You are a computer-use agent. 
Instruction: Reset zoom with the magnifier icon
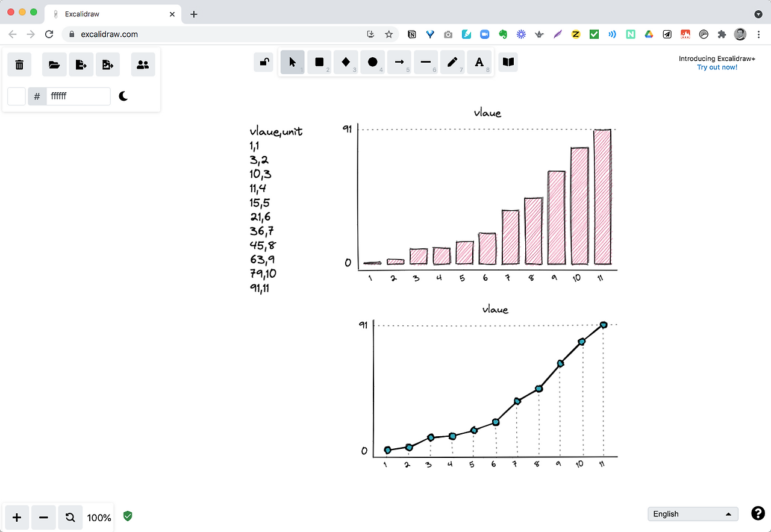pyautogui.click(x=70, y=517)
